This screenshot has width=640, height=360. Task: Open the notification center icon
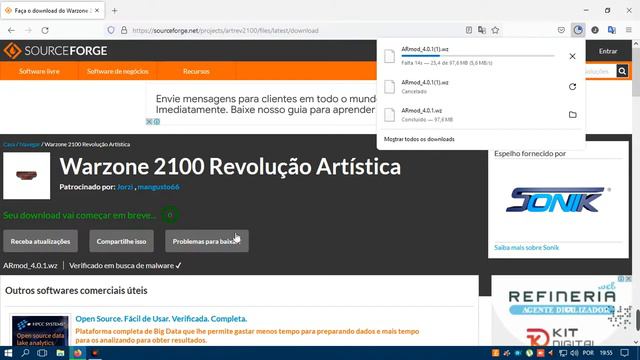coord(625,353)
